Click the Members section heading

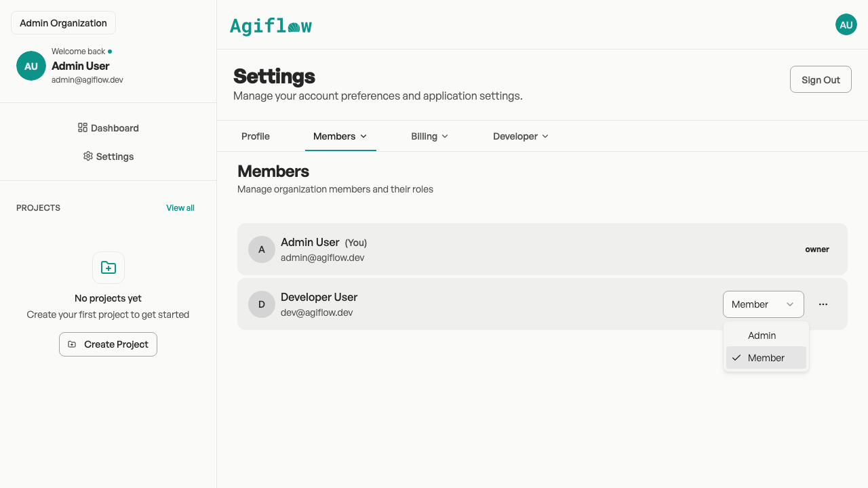tap(273, 171)
